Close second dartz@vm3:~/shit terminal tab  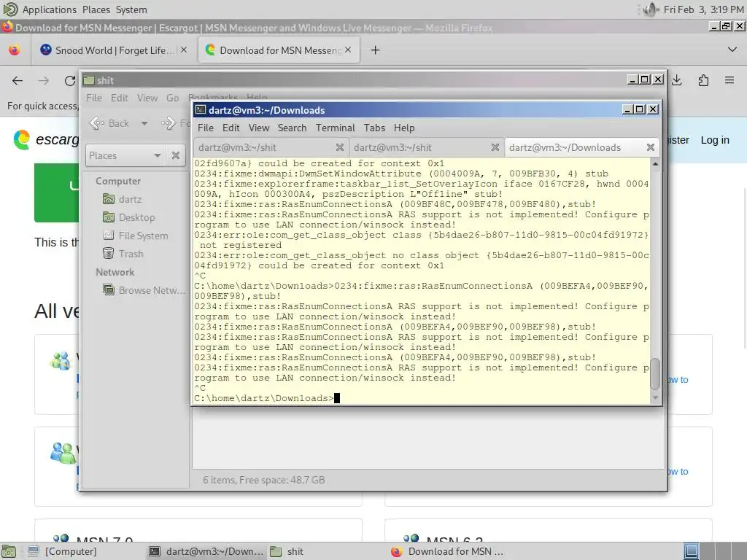[495, 147]
